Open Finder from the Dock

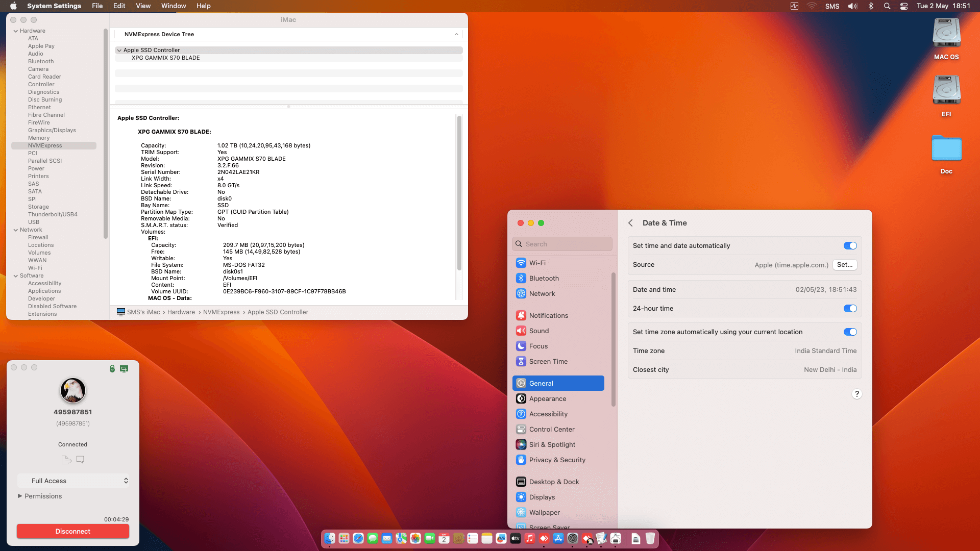coord(330,538)
